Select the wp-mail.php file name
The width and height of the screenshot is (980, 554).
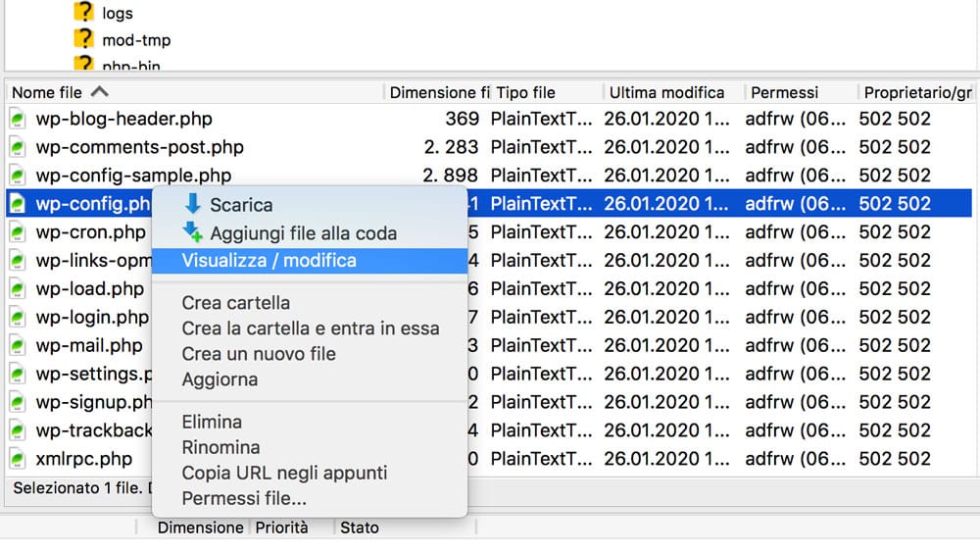[89, 346]
